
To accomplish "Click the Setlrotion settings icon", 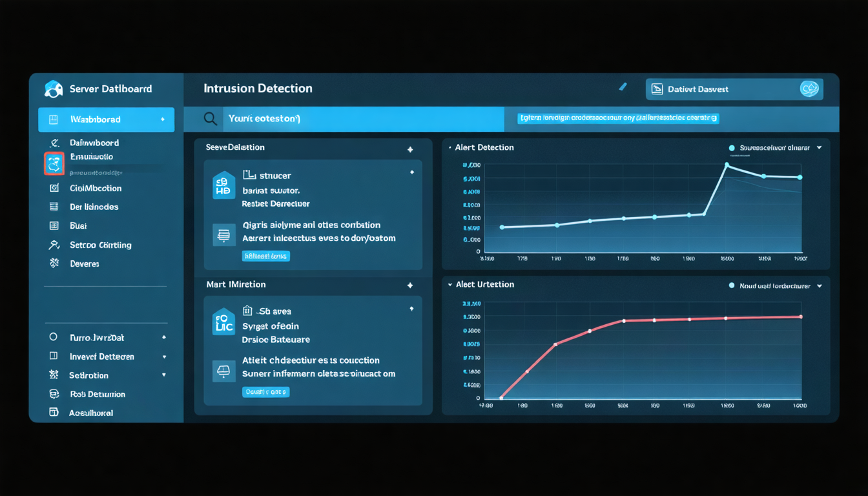I will click(x=54, y=375).
